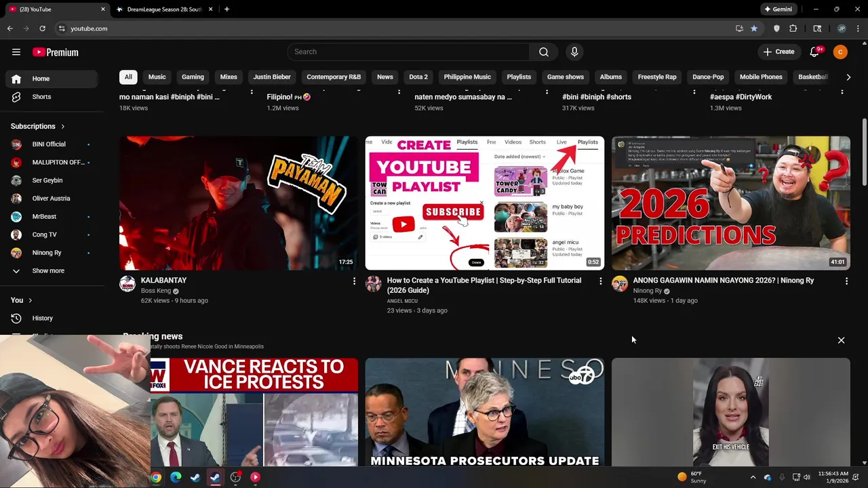Screen dimensions: 868x488
Task: Open the BINI Official subscription
Action: 50,144
